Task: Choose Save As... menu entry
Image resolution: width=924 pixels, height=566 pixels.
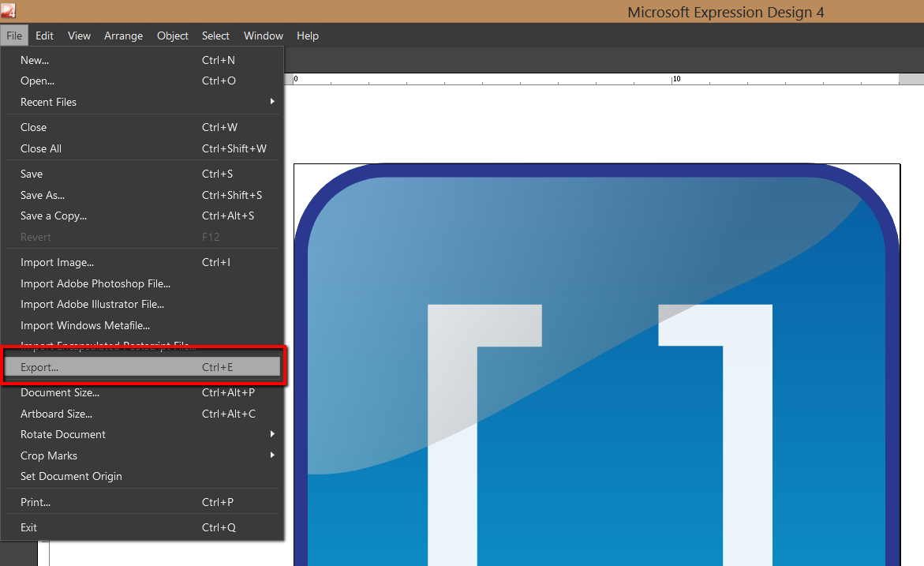Action: (x=142, y=195)
